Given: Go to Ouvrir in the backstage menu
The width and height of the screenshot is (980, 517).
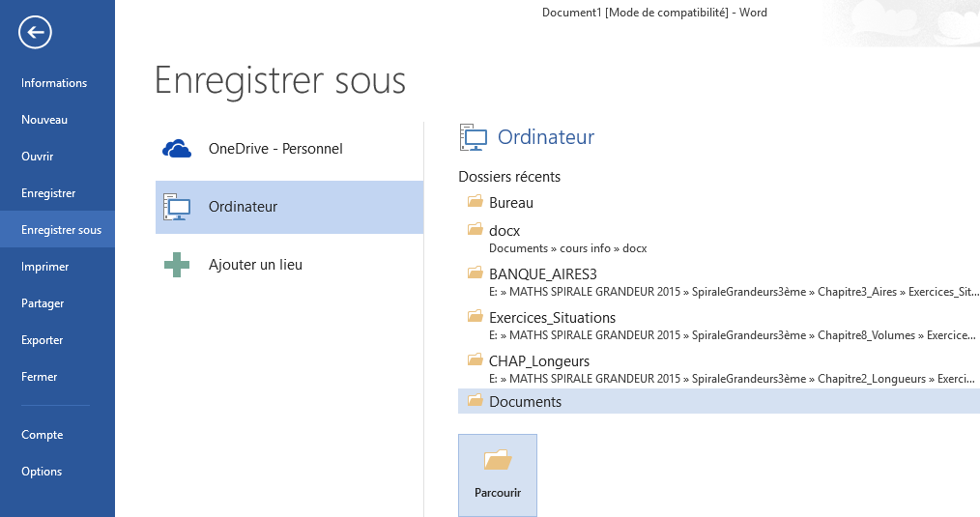Looking at the screenshot, I should (38, 157).
